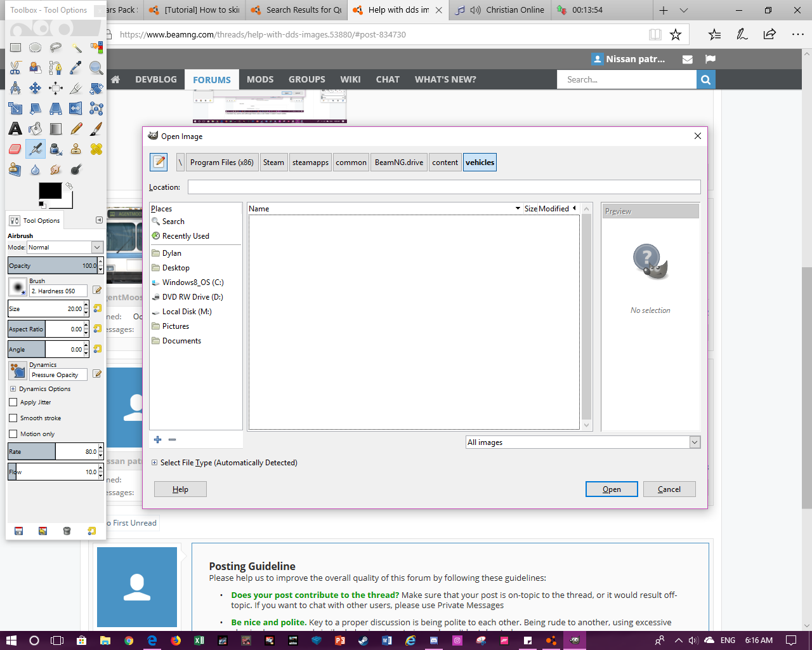Select the Blur/Sharpen droplet tool
Viewport: 812px width, 650px height.
pos(36,169)
